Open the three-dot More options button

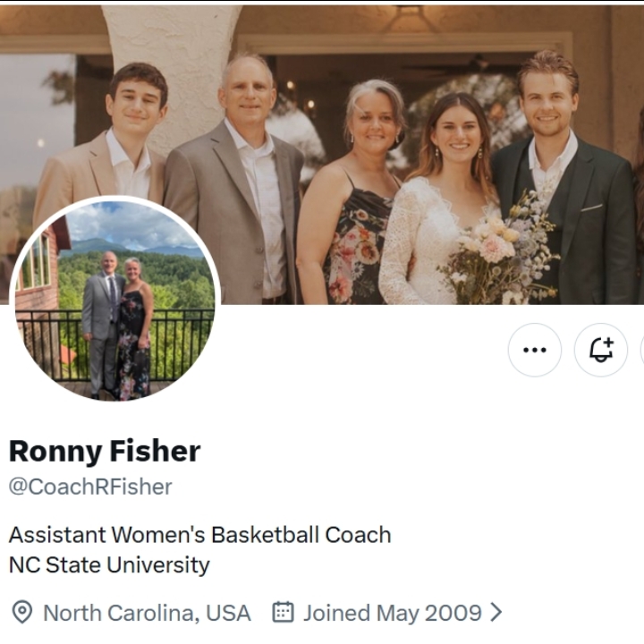pyautogui.click(x=534, y=350)
